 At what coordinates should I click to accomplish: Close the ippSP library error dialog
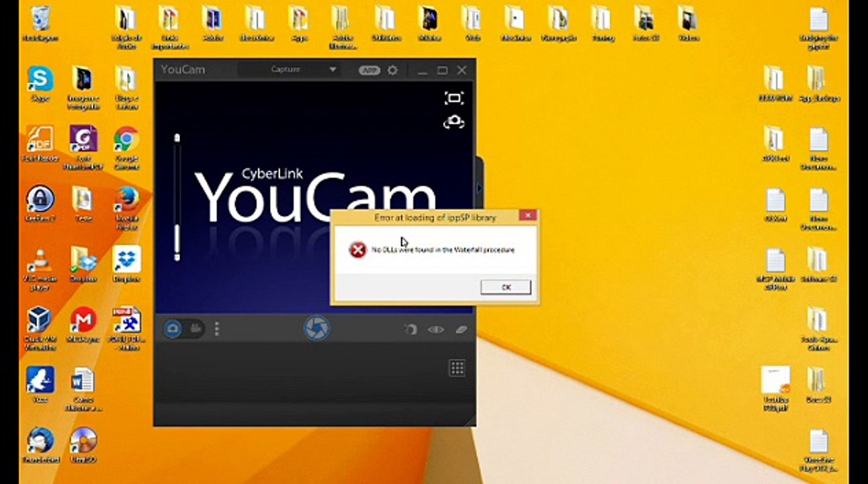527,215
